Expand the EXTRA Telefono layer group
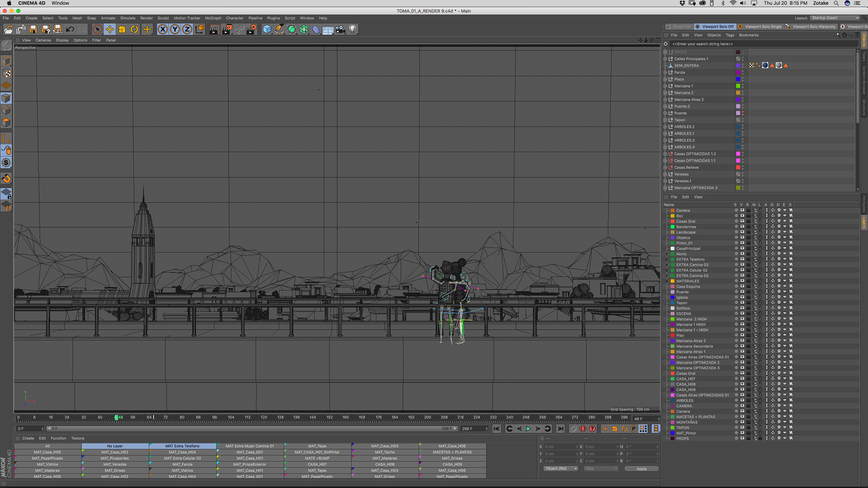Screen dimensions: 868x488 (x=666, y=259)
